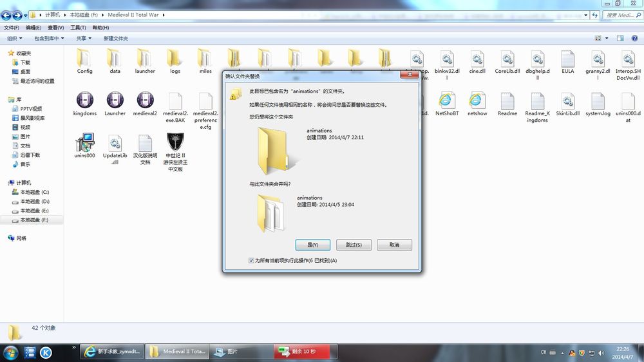Select the Interop.SHDocVw.dll file

click(628, 65)
